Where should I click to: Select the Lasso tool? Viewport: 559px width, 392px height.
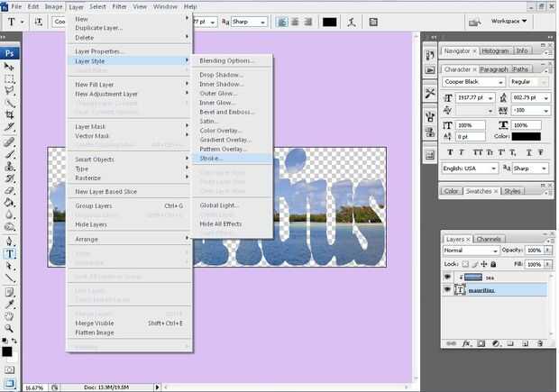(9, 91)
